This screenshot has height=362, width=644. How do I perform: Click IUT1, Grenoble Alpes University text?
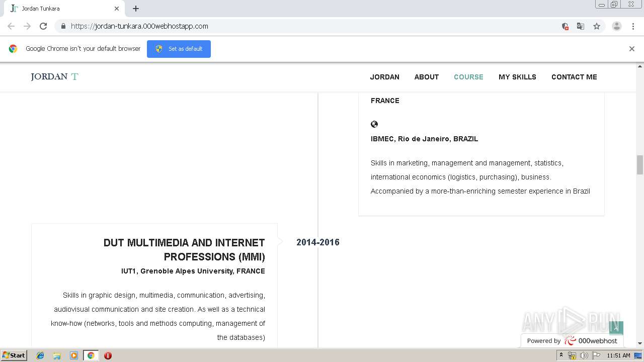pyautogui.click(x=193, y=271)
